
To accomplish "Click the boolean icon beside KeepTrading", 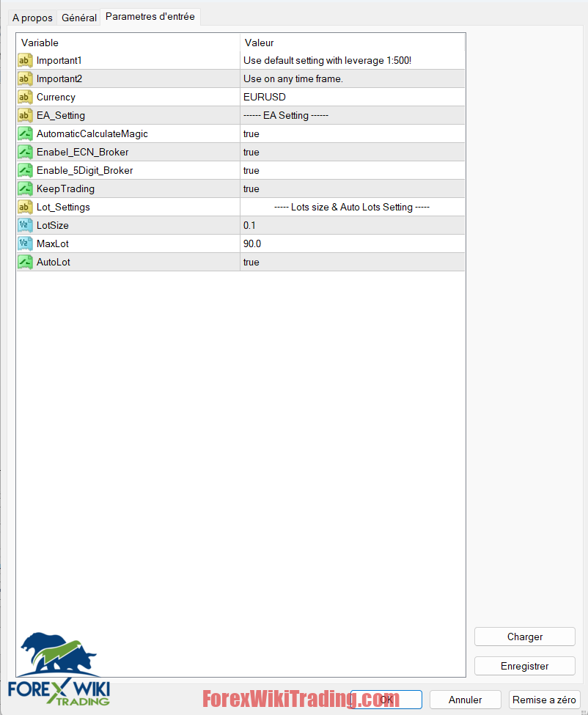I will tap(25, 188).
